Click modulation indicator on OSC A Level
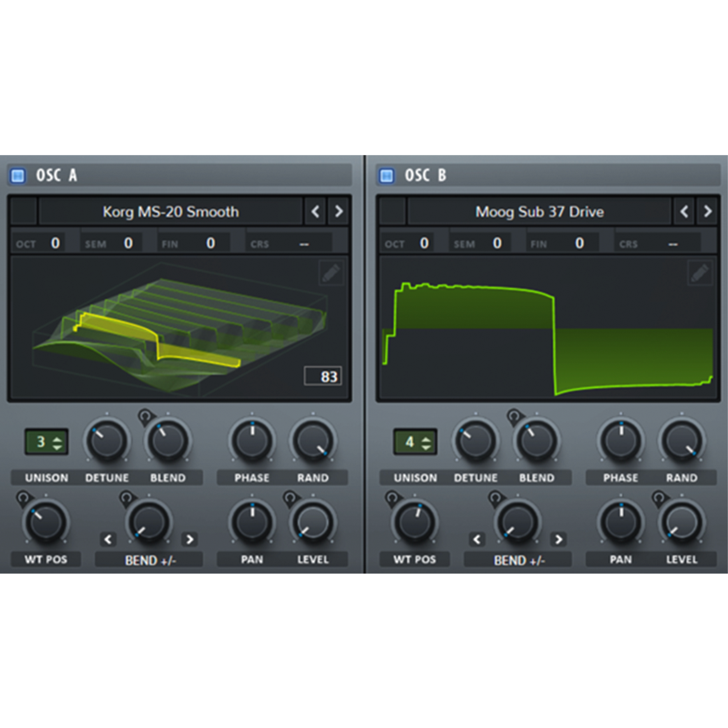 [290, 498]
